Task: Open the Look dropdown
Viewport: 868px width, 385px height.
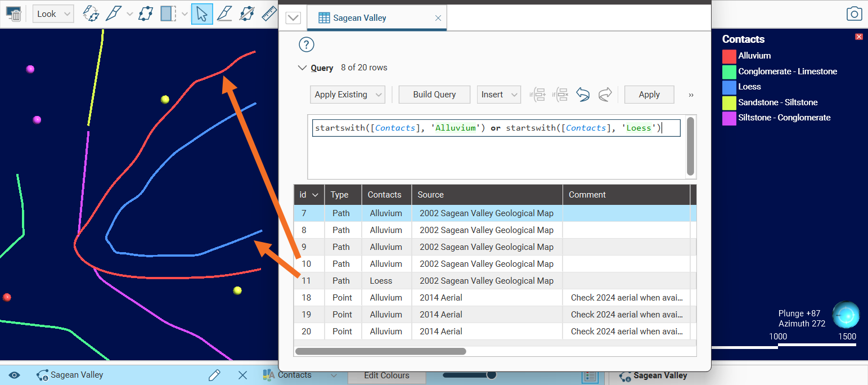Action: (x=53, y=14)
